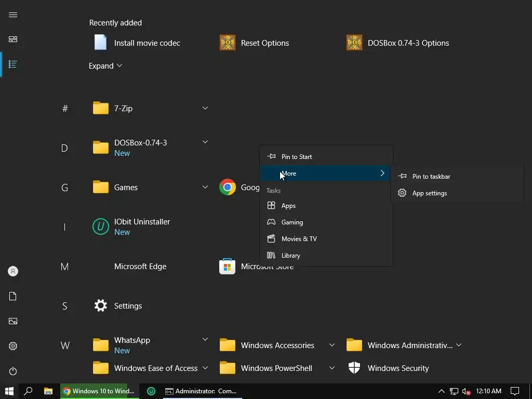The image size is (532, 399).
Task: Open the WhatsApp folder icon
Action: click(x=101, y=345)
